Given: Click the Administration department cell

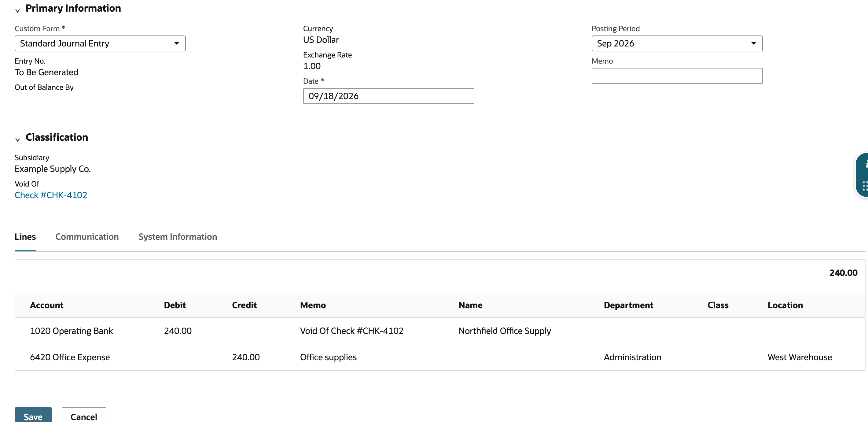Looking at the screenshot, I should [632, 357].
